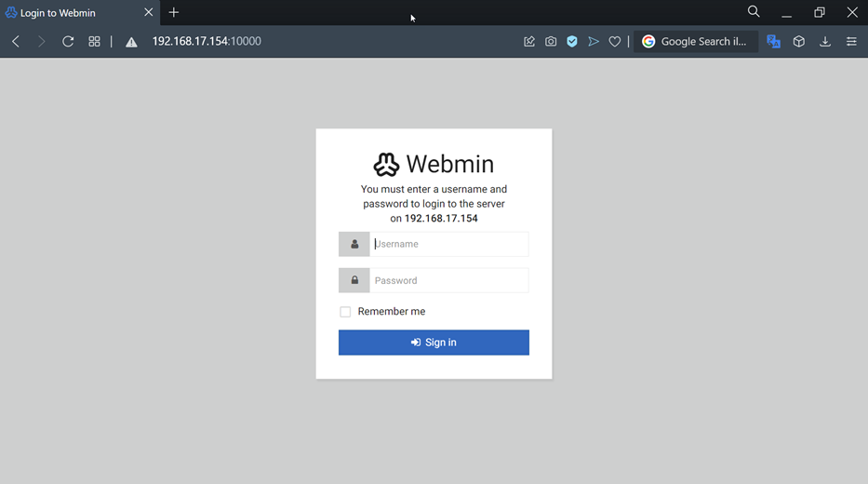The width and height of the screenshot is (868, 484).
Task: Reload the Webmin login page
Action: click(x=68, y=42)
